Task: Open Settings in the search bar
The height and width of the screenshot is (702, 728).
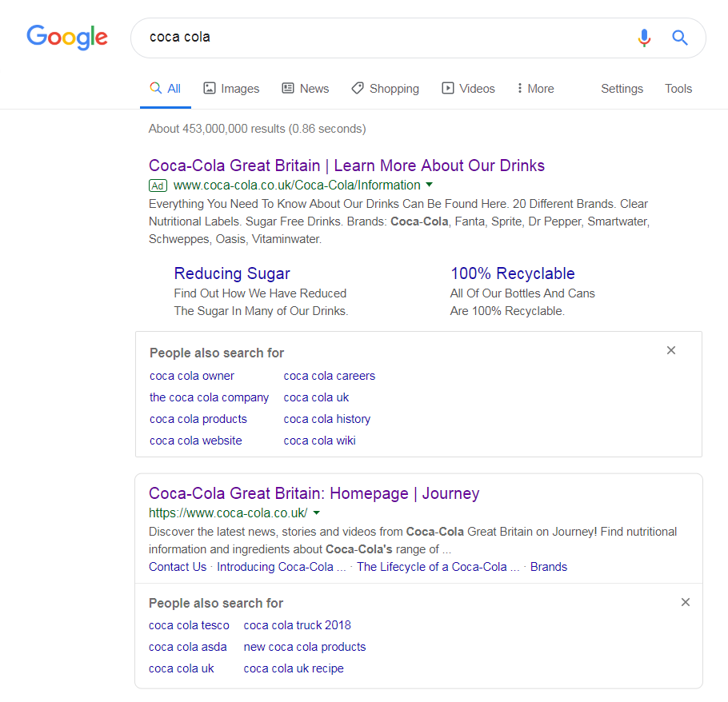Action: click(622, 88)
